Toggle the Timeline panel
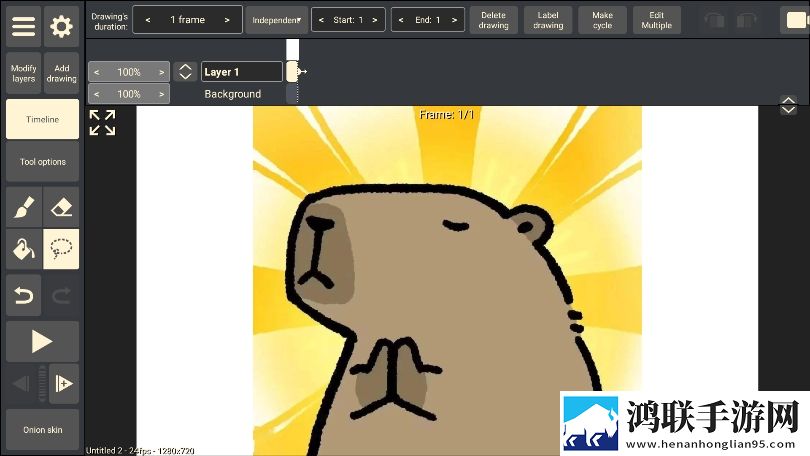The height and width of the screenshot is (456, 810). pyautogui.click(x=42, y=119)
